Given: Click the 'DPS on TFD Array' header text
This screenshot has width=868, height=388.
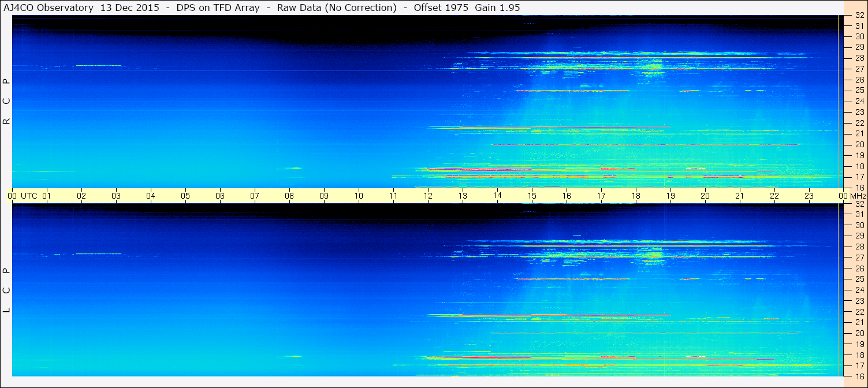Looking at the screenshot, I should [x=218, y=8].
